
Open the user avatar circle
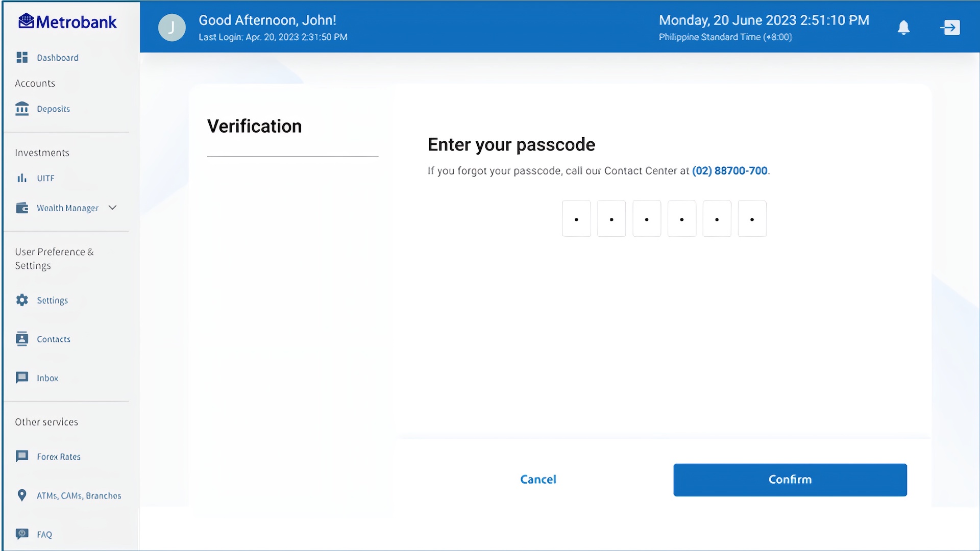click(x=171, y=28)
